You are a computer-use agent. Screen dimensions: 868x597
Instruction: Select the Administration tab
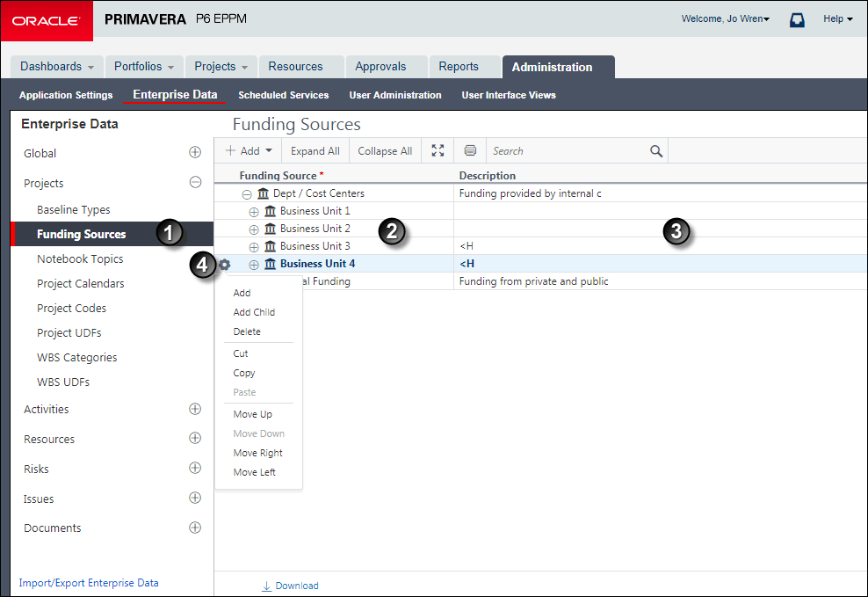point(558,67)
